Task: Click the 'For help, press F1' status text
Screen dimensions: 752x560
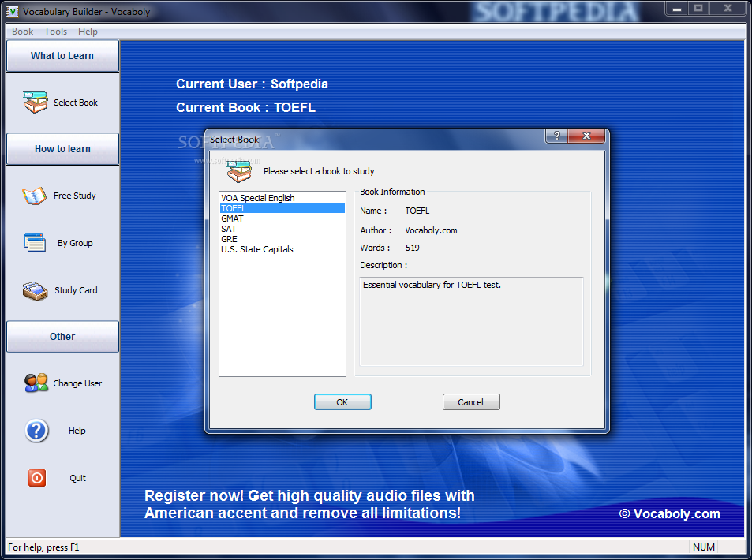Action: [43, 547]
